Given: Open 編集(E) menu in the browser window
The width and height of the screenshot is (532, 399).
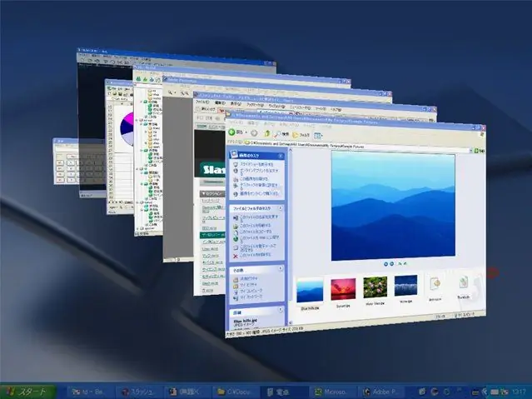Looking at the screenshot, I should pos(220,103).
